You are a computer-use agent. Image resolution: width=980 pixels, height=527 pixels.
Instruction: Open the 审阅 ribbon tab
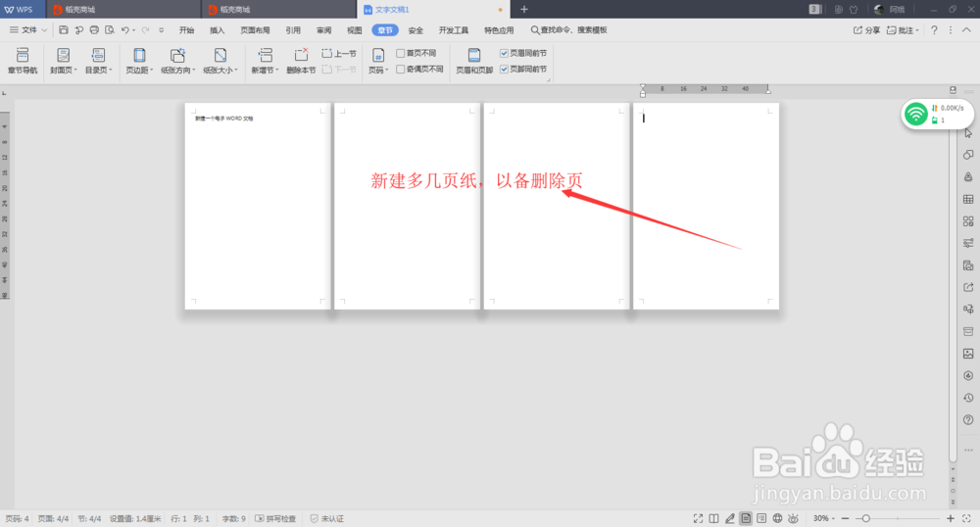click(x=323, y=30)
